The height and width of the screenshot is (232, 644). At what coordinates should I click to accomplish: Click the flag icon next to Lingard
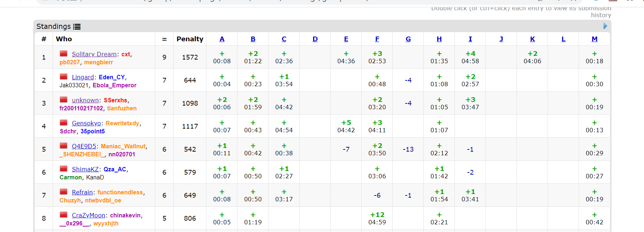(64, 77)
